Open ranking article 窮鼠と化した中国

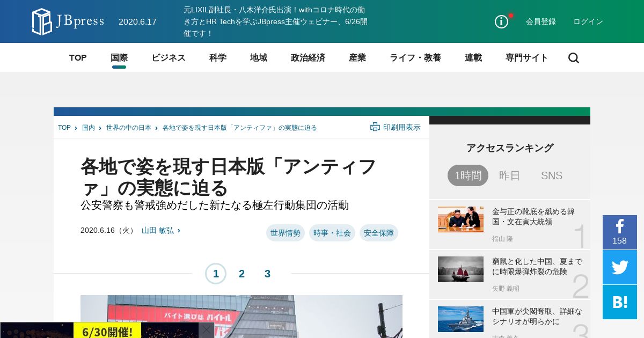[537, 266]
